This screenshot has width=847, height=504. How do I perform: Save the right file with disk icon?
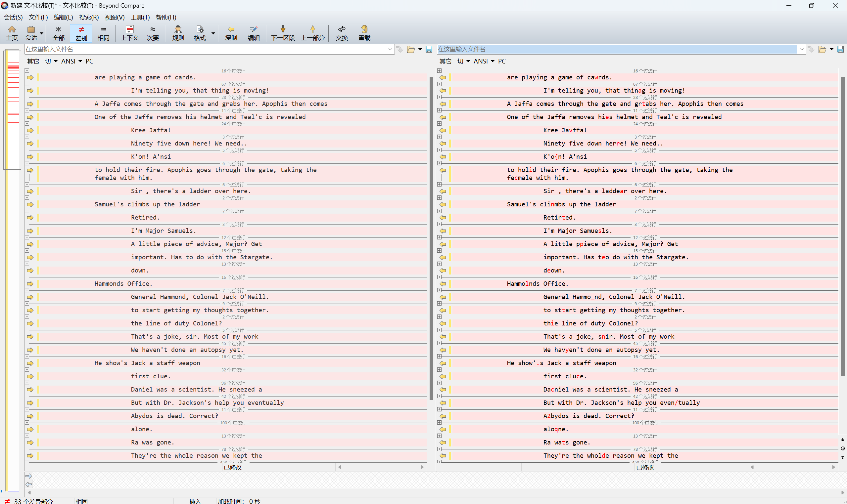click(x=840, y=50)
